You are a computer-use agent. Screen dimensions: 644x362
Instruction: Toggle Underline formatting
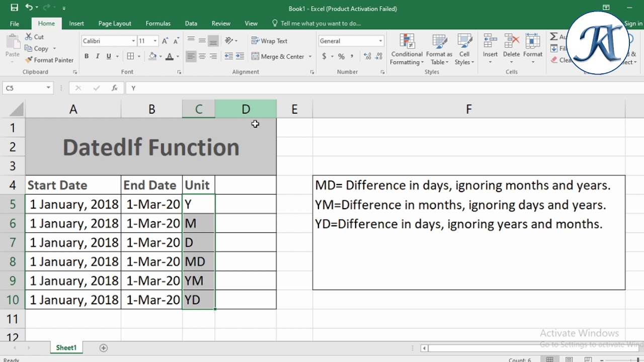tap(109, 56)
